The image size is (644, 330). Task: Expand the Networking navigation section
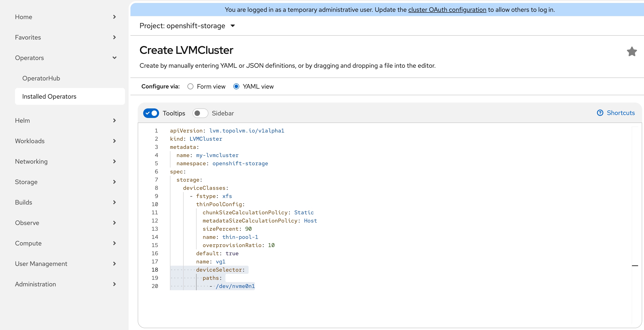point(66,162)
